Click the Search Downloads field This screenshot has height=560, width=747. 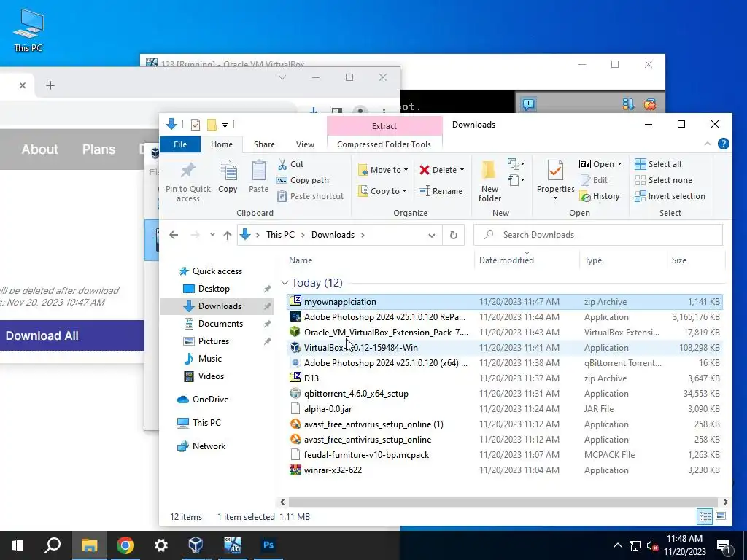pyautogui.click(x=598, y=235)
